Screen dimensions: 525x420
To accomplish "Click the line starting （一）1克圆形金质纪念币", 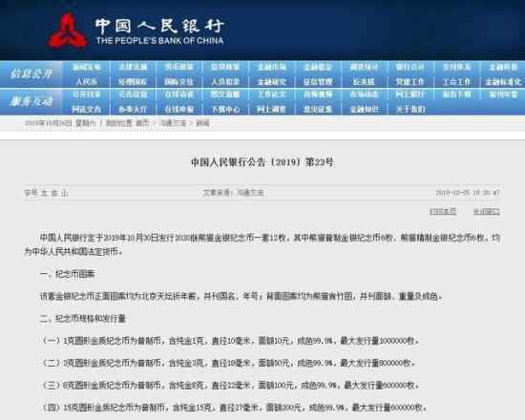I will point(230,341).
